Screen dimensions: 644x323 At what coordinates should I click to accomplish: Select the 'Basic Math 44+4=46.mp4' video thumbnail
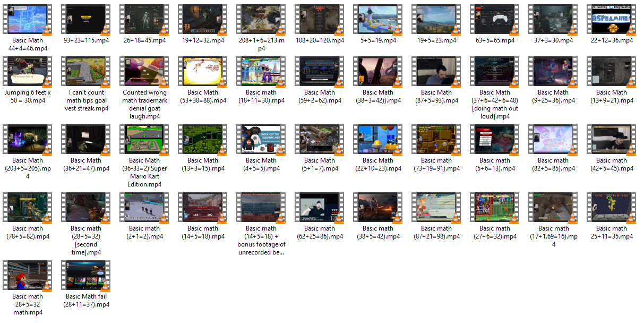coord(28,19)
